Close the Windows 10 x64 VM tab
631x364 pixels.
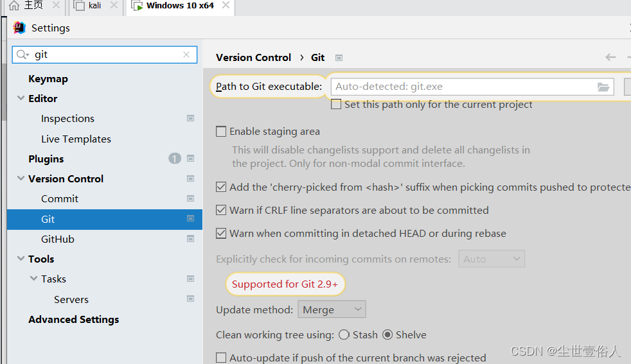[x=226, y=5]
